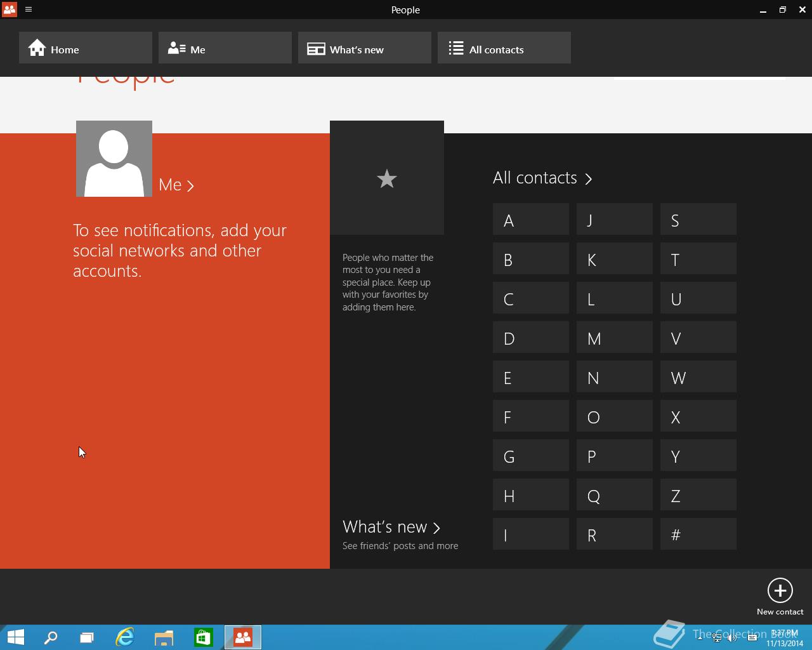Choose the # contacts tile
Image resolution: width=812 pixels, height=650 pixels.
click(698, 534)
